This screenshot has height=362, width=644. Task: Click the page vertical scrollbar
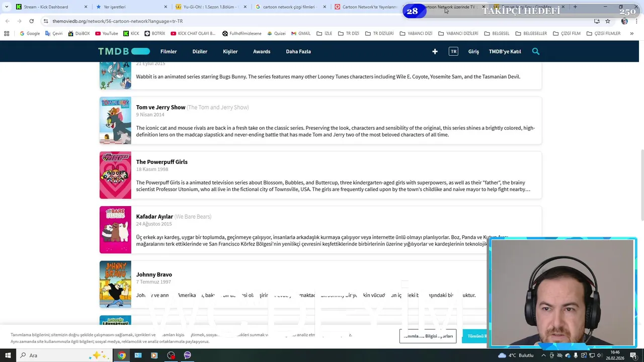[x=641, y=185]
